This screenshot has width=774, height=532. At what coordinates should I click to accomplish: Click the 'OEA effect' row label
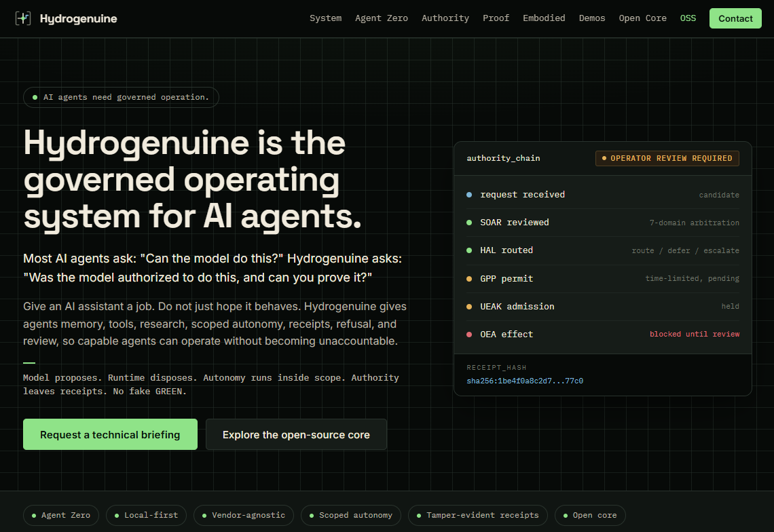(x=506, y=334)
